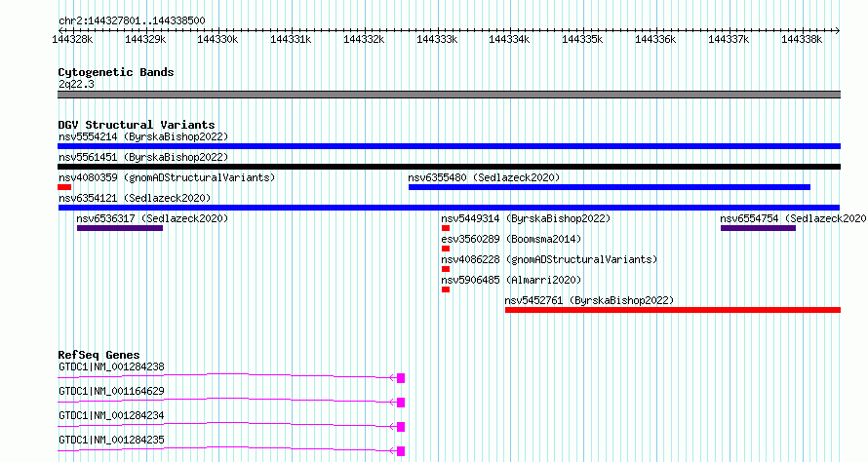
Task: Open nsv5561451 (ByrskaBishop2022) label
Action: [x=143, y=157]
